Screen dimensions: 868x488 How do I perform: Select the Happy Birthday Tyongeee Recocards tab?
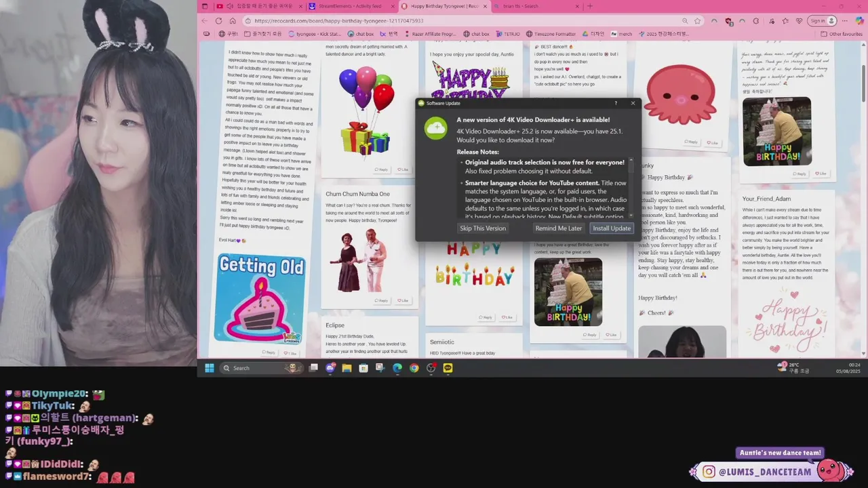click(x=444, y=6)
